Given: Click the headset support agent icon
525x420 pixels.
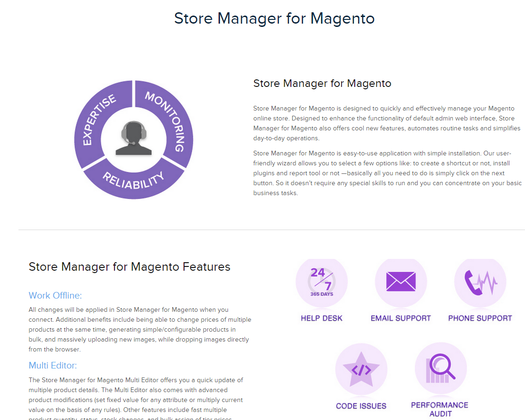Looking at the screenshot, I should [133, 138].
